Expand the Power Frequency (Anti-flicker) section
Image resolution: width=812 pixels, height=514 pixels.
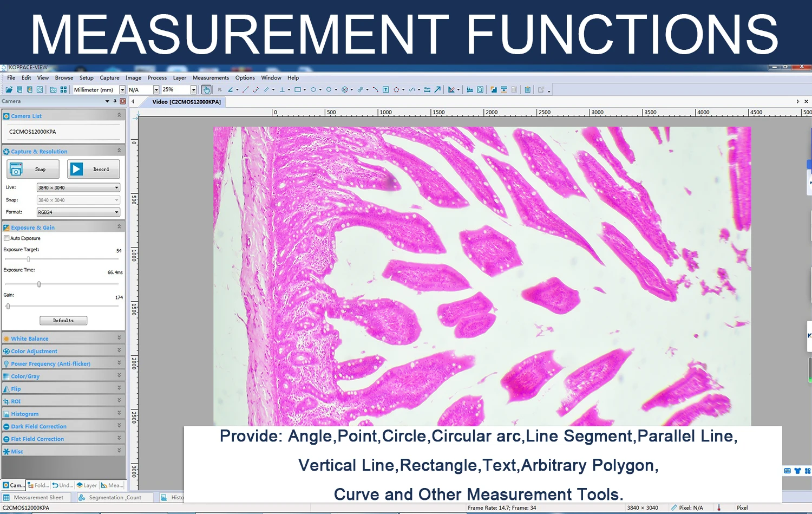pyautogui.click(x=63, y=363)
